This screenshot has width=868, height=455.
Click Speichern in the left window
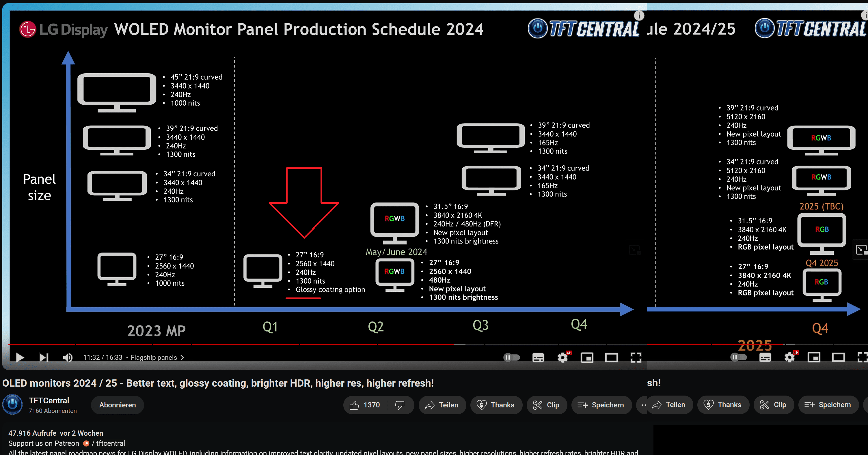601,405
